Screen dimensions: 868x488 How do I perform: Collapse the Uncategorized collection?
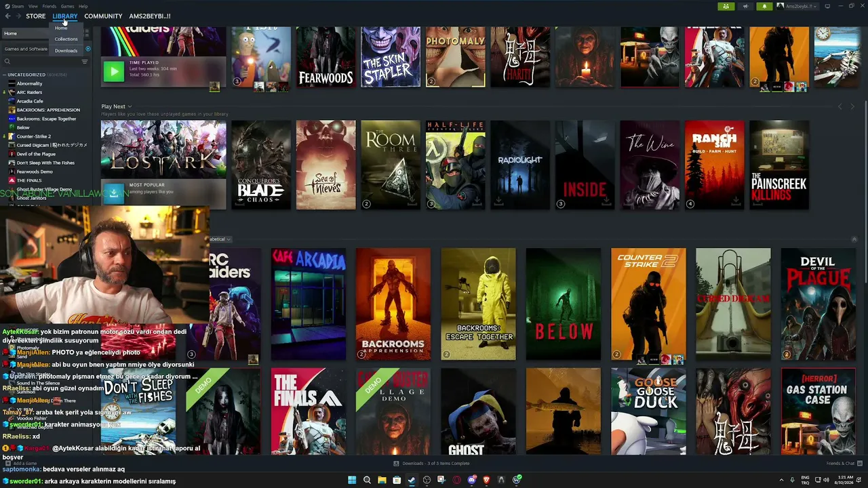point(5,75)
